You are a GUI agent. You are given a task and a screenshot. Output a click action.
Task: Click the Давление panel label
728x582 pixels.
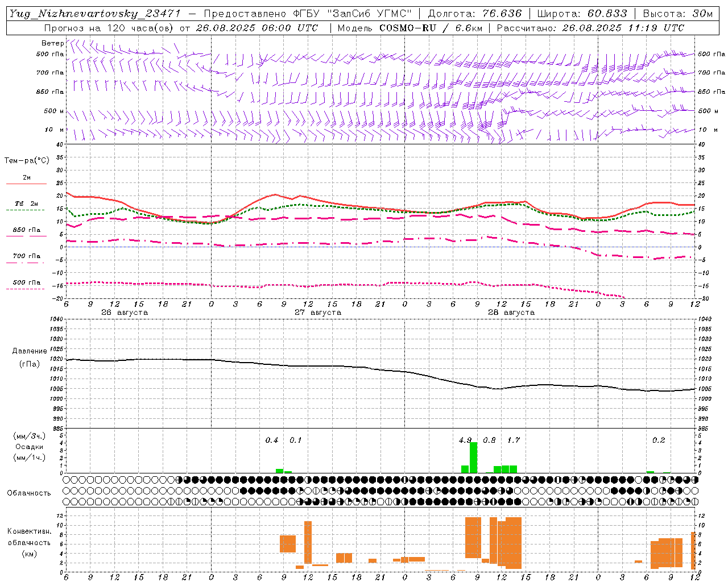(x=30, y=351)
